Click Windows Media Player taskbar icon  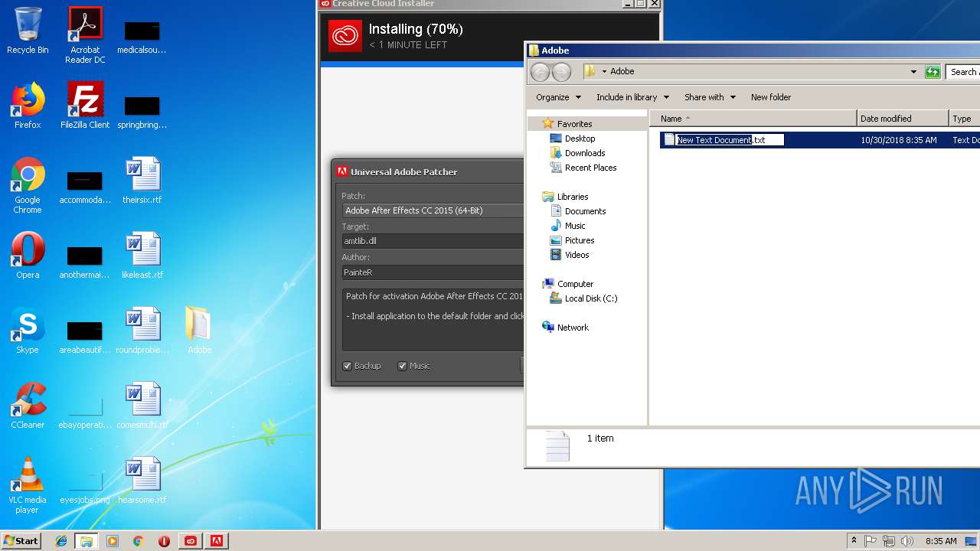pyautogui.click(x=113, y=541)
